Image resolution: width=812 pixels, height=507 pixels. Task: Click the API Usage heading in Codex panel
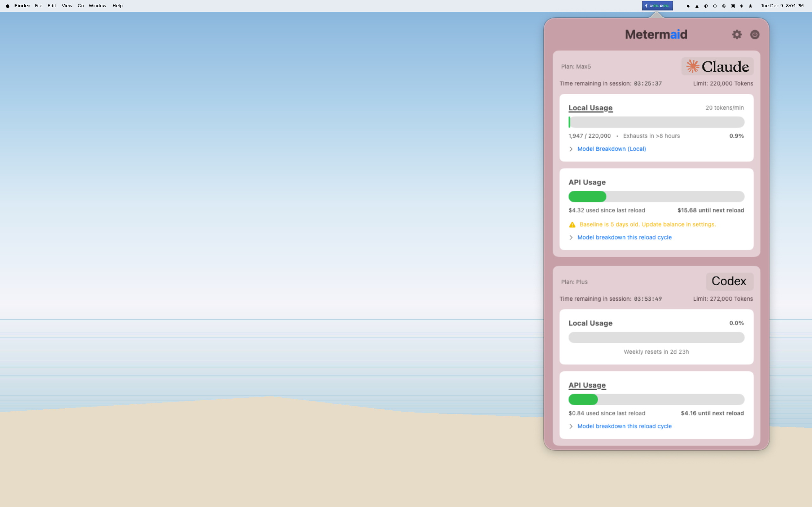[x=586, y=385]
